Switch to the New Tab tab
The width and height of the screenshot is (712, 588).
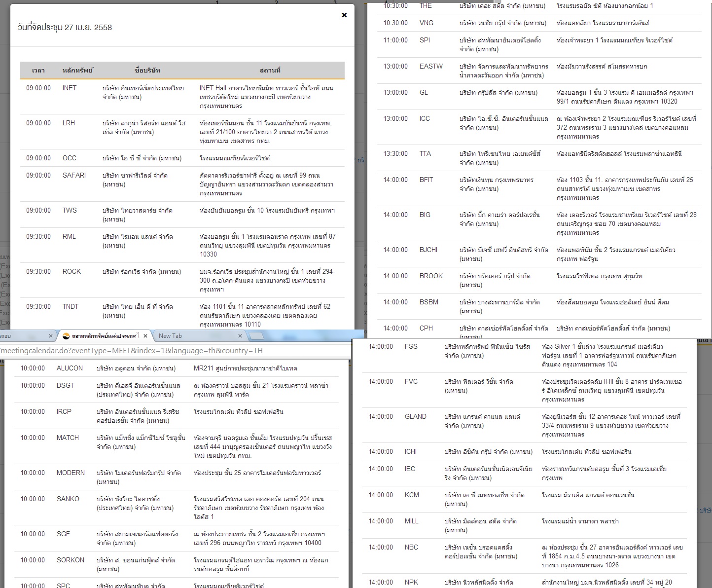point(170,336)
